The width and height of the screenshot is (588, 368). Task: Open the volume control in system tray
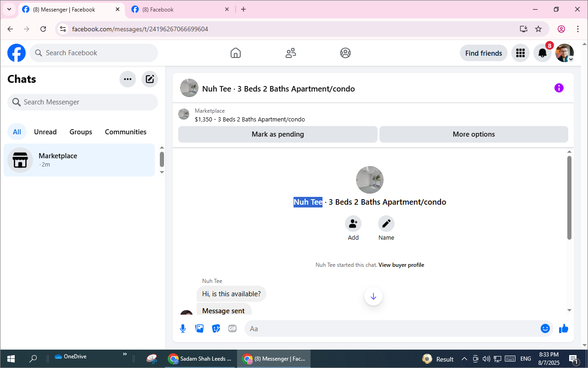click(x=486, y=359)
